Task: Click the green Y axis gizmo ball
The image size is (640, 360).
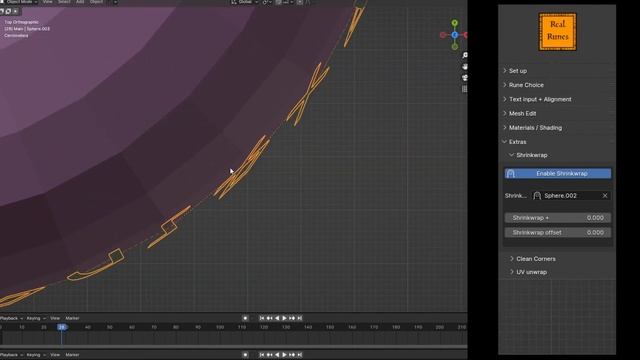Action: click(455, 23)
